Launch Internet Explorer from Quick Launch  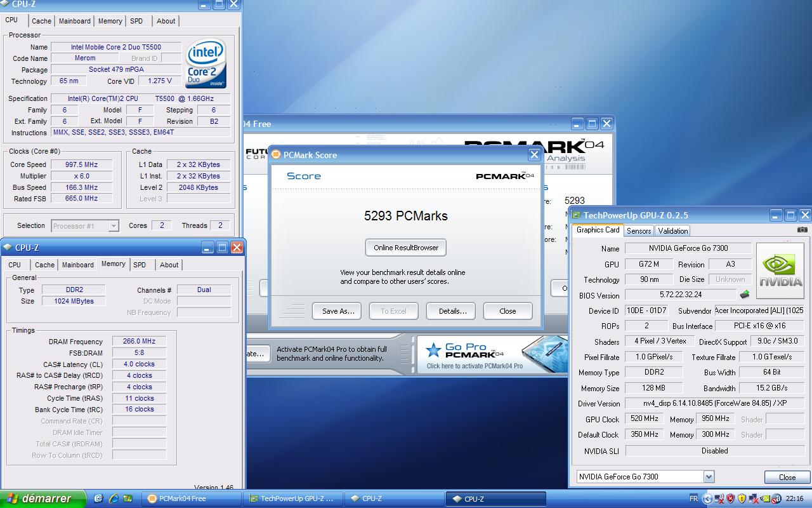(114, 498)
